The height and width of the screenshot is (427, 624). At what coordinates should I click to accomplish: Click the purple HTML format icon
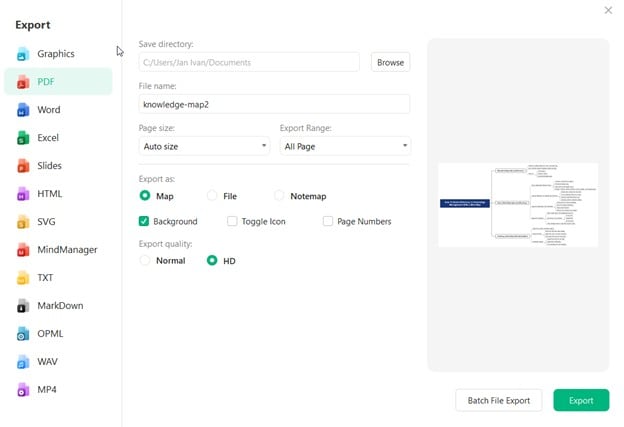pyautogui.click(x=23, y=194)
